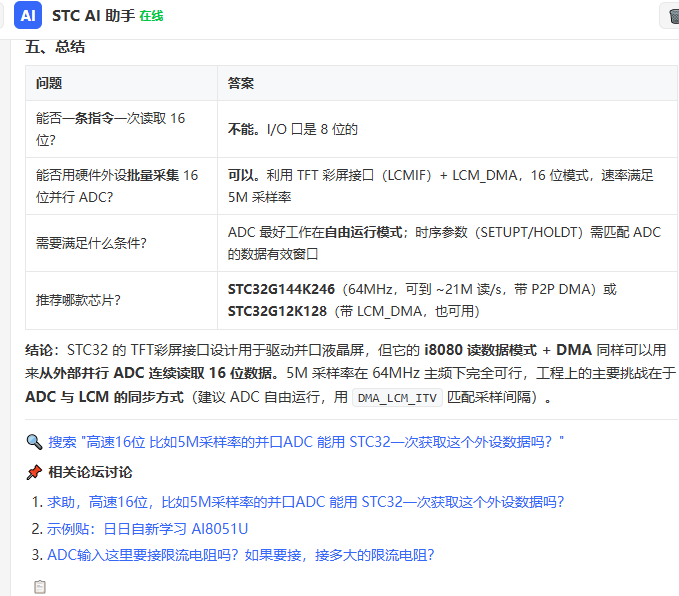The height and width of the screenshot is (596, 679).
Task: Click the green 在线 status label
Action: pyautogui.click(x=151, y=16)
